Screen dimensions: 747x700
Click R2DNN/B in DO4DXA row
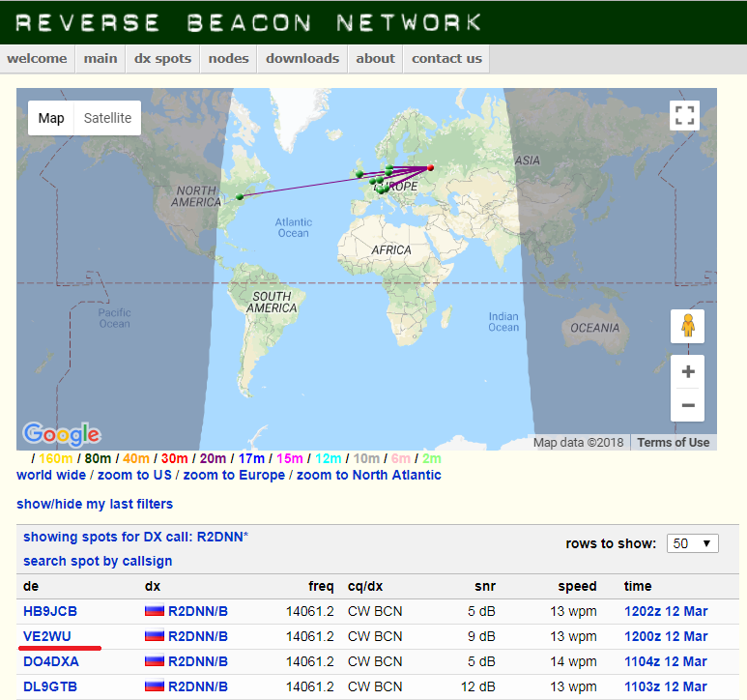198,661
